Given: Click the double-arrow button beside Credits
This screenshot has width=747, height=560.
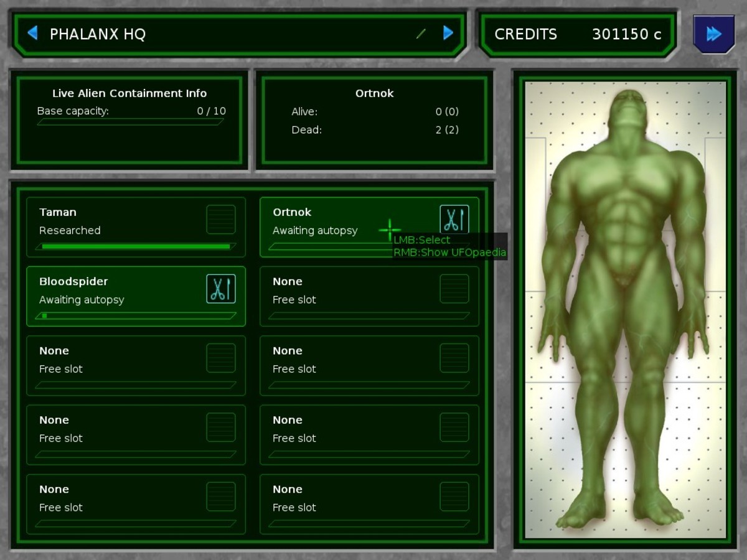Looking at the screenshot, I should (x=713, y=34).
